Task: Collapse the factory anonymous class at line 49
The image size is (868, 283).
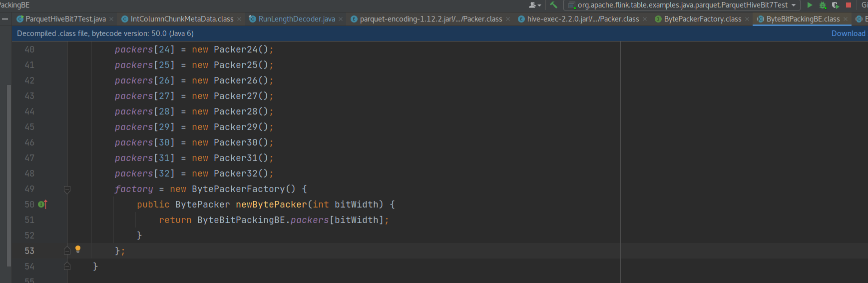Action: pos(67,189)
